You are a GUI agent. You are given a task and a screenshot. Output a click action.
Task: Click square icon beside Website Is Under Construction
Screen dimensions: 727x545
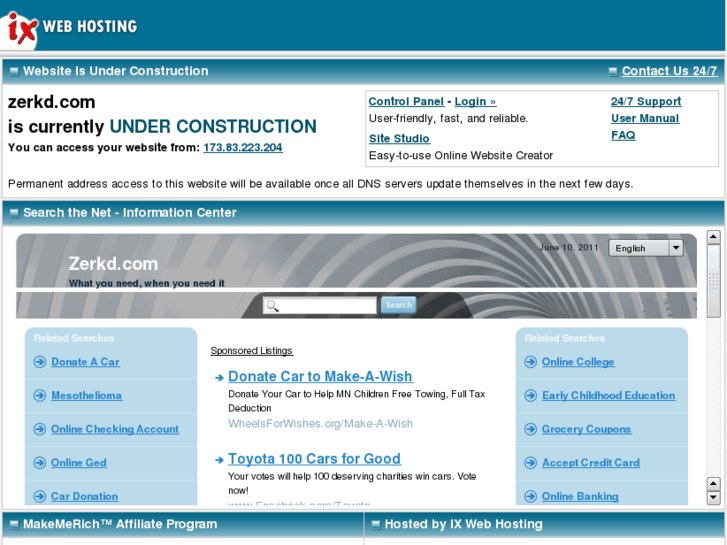(14, 71)
